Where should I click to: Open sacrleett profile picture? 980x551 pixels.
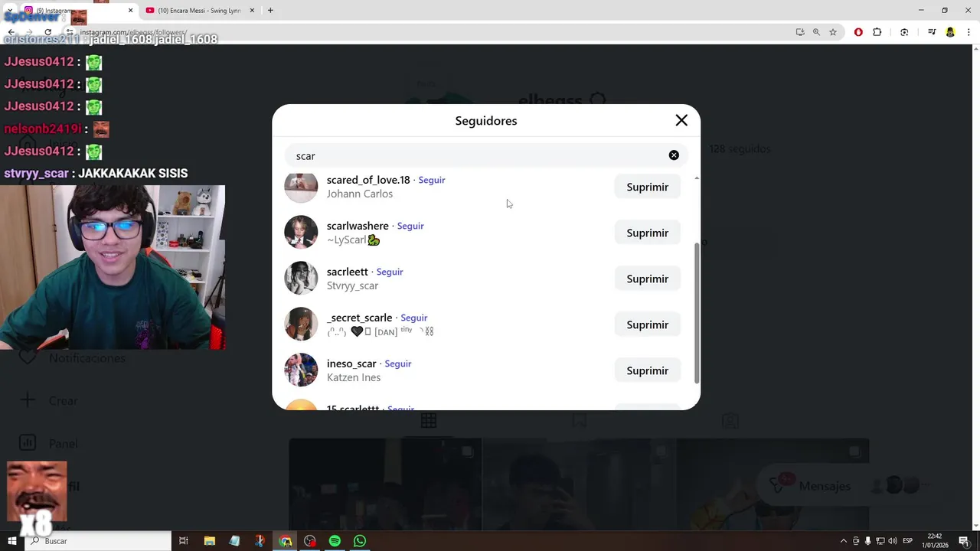coord(301,279)
